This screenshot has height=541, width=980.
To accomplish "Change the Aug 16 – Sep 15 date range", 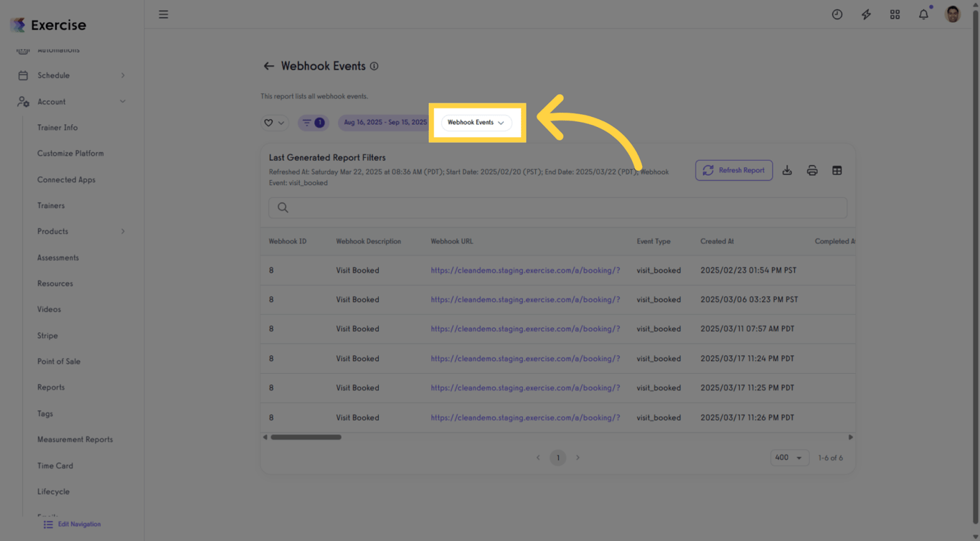I will (x=385, y=123).
